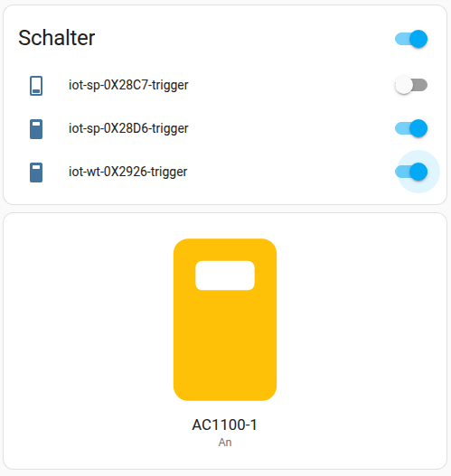This screenshot has width=451, height=476.
Task: Click the white rocker inside the yellow icon
Action: tap(225, 275)
